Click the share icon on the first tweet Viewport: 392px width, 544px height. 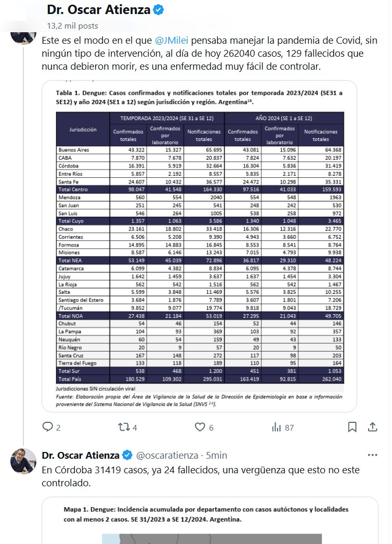[372, 427]
